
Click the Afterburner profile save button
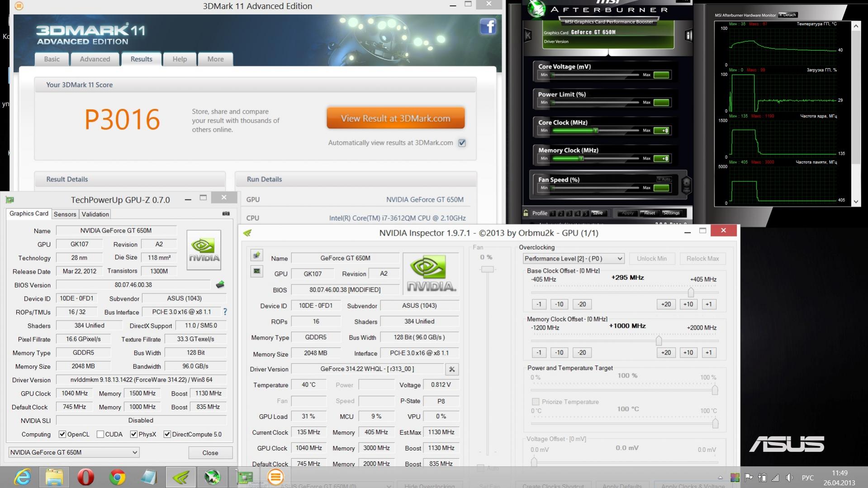pyautogui.click(x=597, y=213)
